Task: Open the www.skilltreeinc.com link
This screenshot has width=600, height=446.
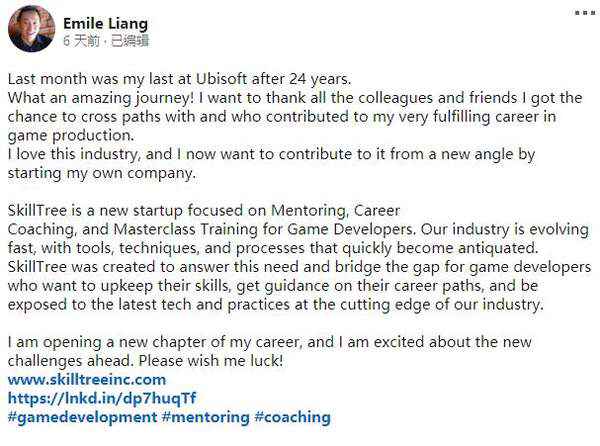Action: tap(86, 380)
